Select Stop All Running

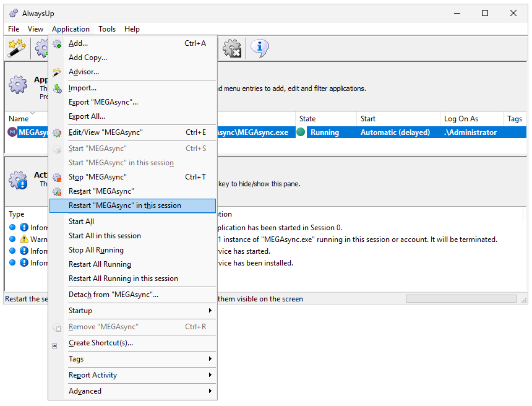96,250
